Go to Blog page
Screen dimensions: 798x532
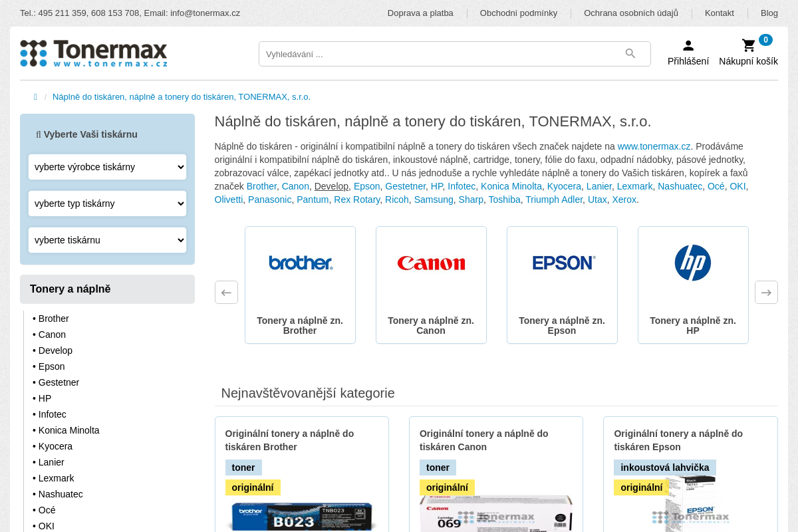click(769, 13)
